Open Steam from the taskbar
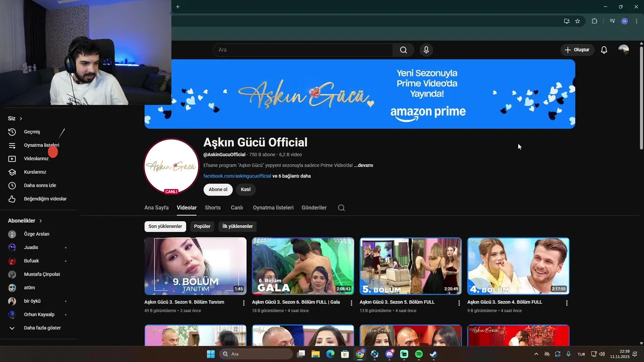The width and height of the screenshot is (644, 362). point(433,354)
